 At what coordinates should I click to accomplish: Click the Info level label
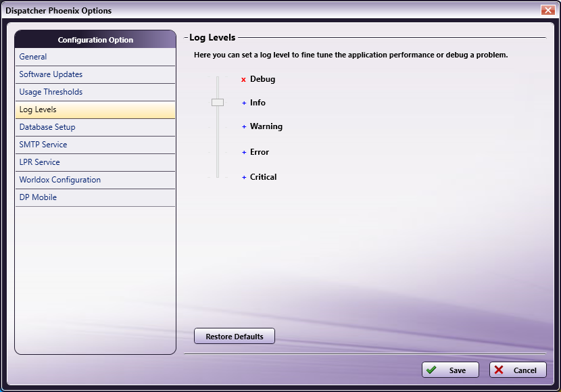point(258,103)
